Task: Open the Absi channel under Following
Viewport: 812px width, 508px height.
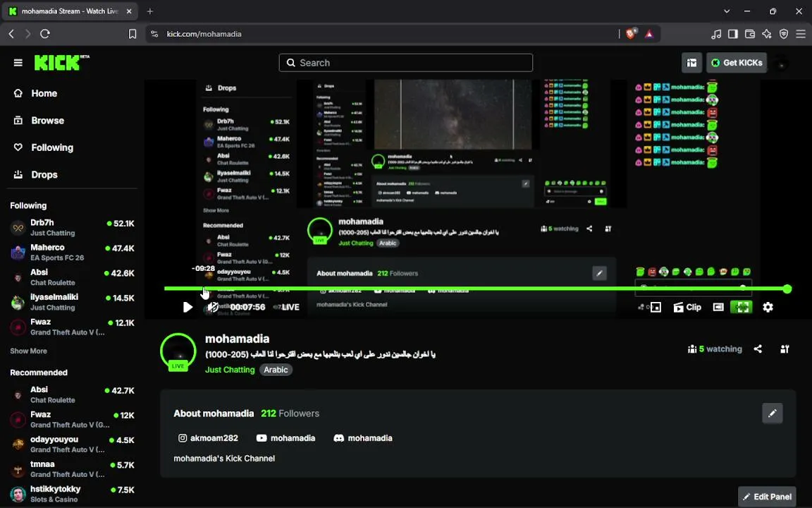Action: coord(72,277)
